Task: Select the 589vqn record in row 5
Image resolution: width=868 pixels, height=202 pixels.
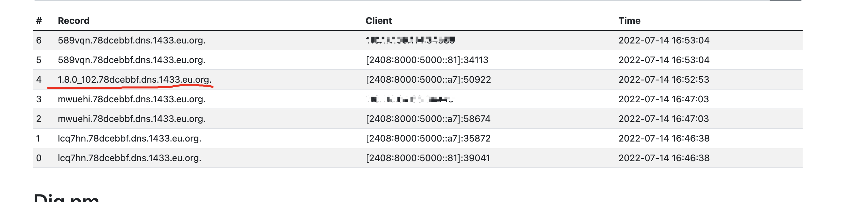Action: 131,60
